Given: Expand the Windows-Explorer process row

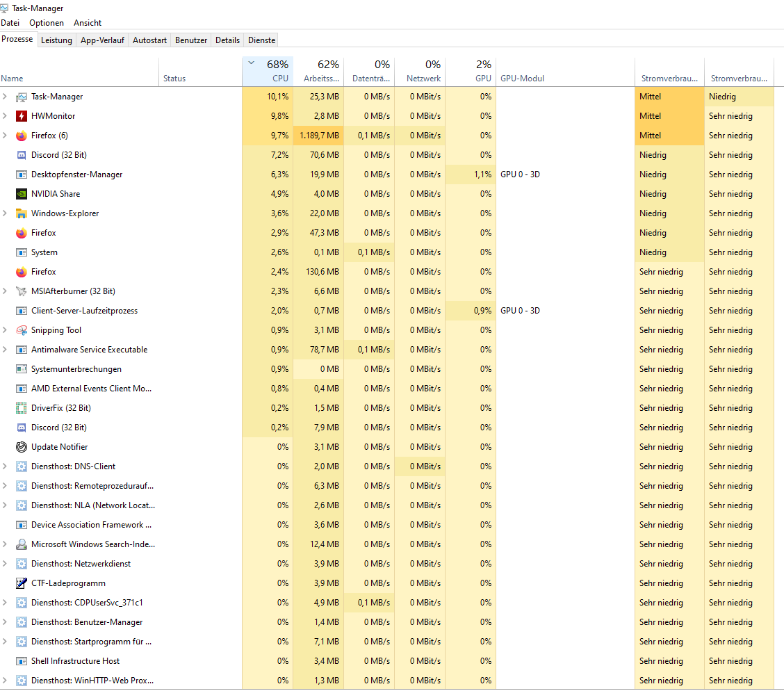Looking at the screenshot, I should point(5,213).
